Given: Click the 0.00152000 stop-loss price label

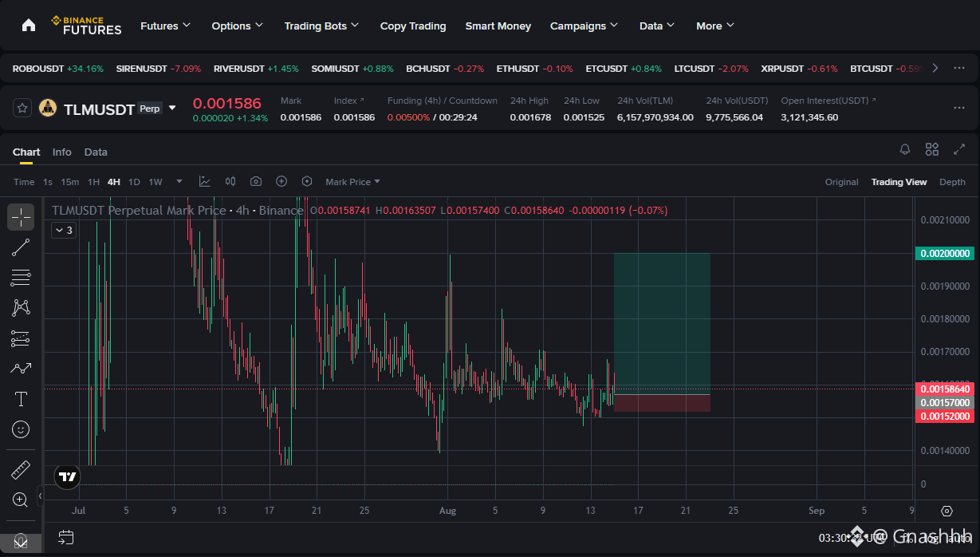Looking at the screenshot, I should tap(945, 416).
